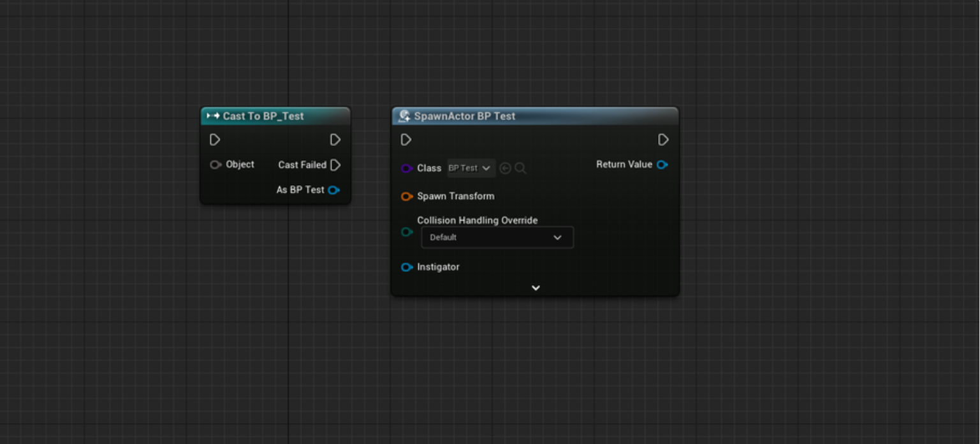
Task: Click the Object input pin
Action: [x=216, y=165]
